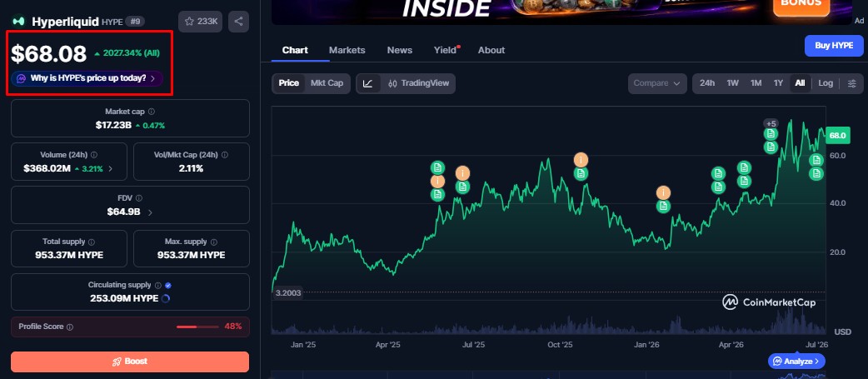Click the verified badge beside Circulating supply
This screenshot has width=868, height=379.
168,286
